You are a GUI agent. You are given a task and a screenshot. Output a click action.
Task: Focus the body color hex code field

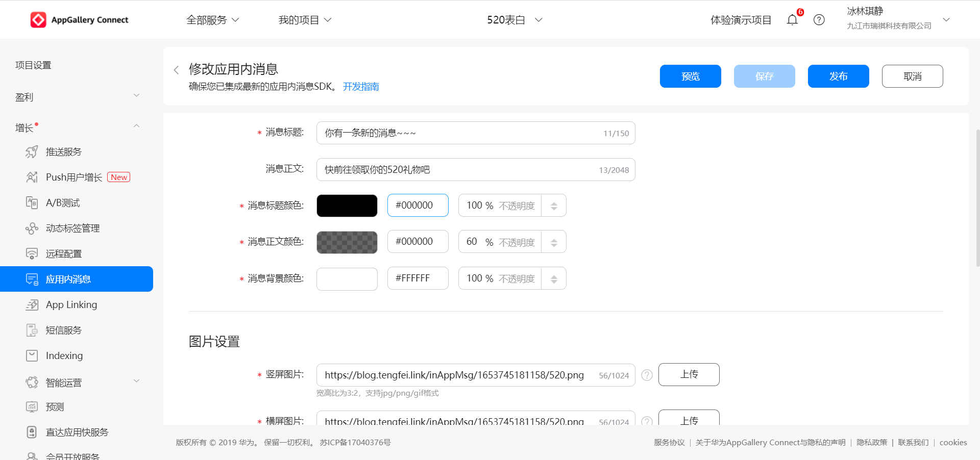click(418, 242)
